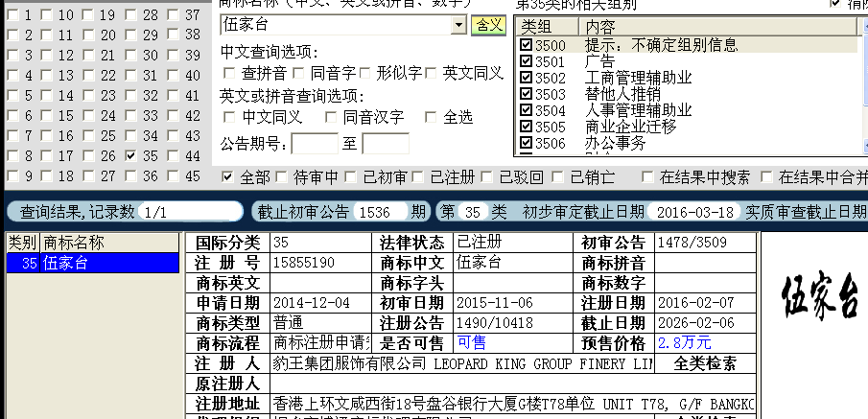This screenshot has height=419, width=868.
Task: Click the application date 2014-12-04
Action: 312,303
